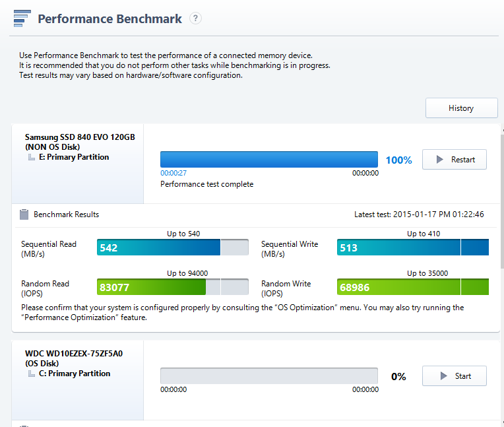Select the Sequential Write 513 result bar

(413, 247)
